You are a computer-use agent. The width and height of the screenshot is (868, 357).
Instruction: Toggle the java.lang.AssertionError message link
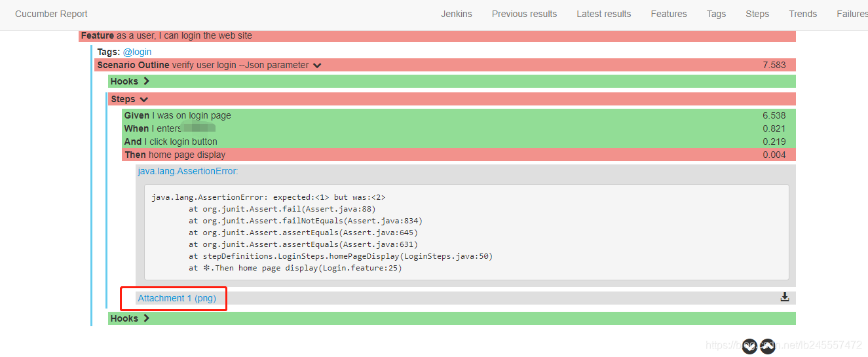click(x=188, y=171)
